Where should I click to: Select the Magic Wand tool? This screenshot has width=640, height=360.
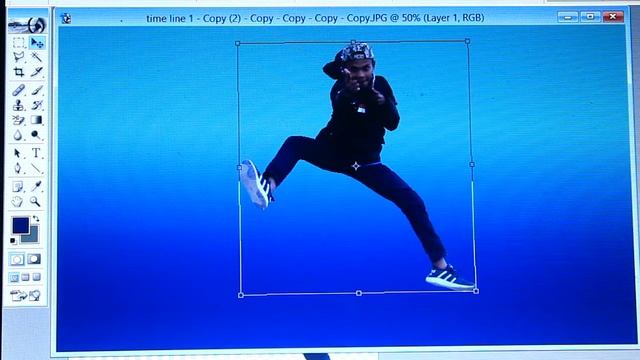(x=37, y=57)
